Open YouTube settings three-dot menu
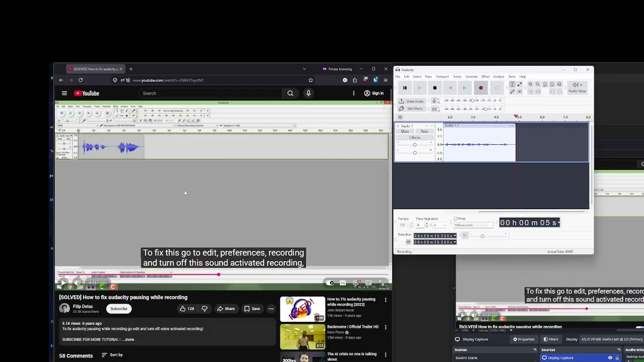 (354, 93)
